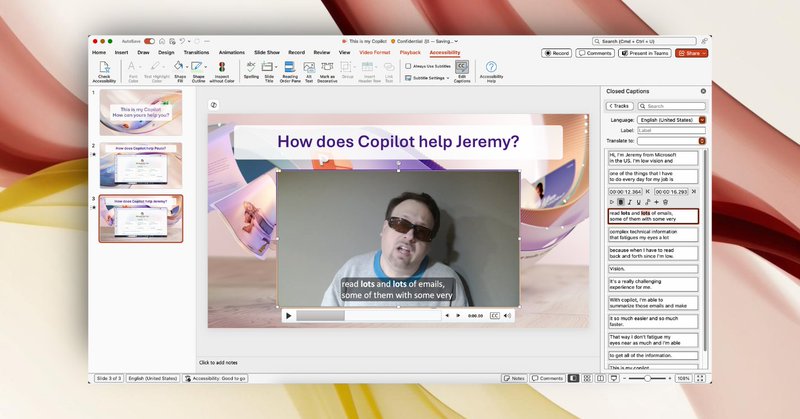Apply bold in caption editor toolbar
Image resolution: width=800 pixels, height=419 pixels.
tap(620, 202)
